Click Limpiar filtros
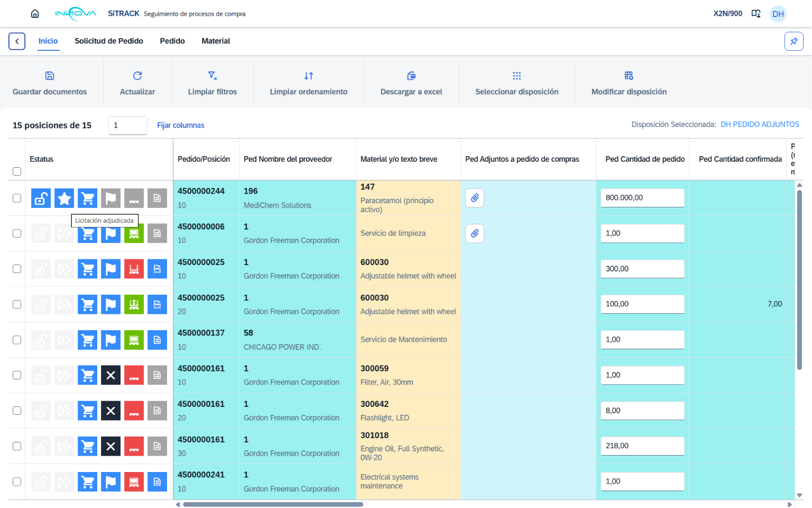This screenshot has width=812, height=508. (213, 83)
